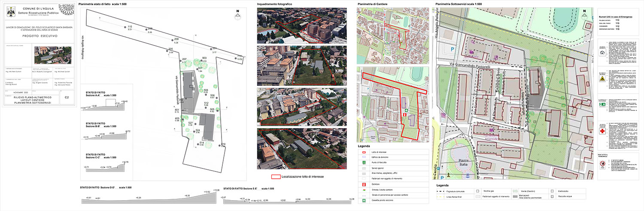Click the red Localizzazione lotto di interesse swatch
This screenshot has height=211, width=644.
click(x=275, y=176)
